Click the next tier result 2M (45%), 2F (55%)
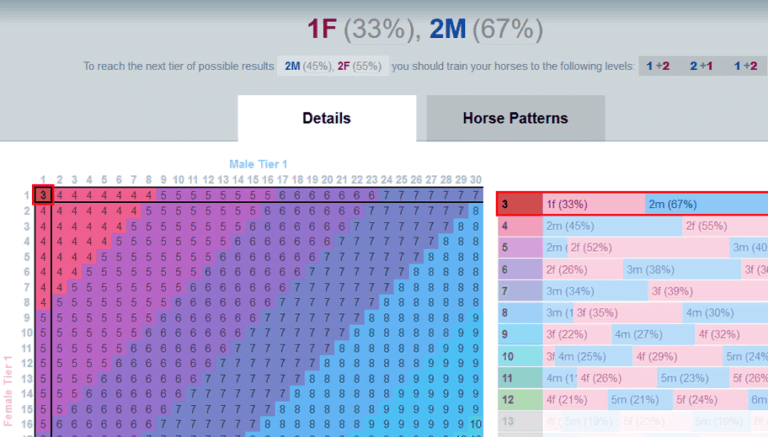Viewport: 768px width, 437px height. click(333, 66)
